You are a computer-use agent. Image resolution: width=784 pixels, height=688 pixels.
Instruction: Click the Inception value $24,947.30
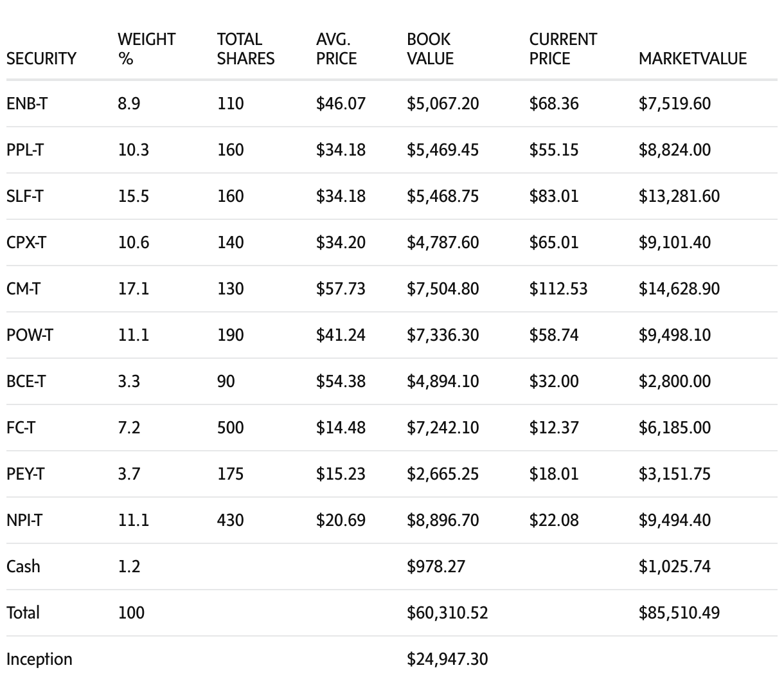(447, 659)
